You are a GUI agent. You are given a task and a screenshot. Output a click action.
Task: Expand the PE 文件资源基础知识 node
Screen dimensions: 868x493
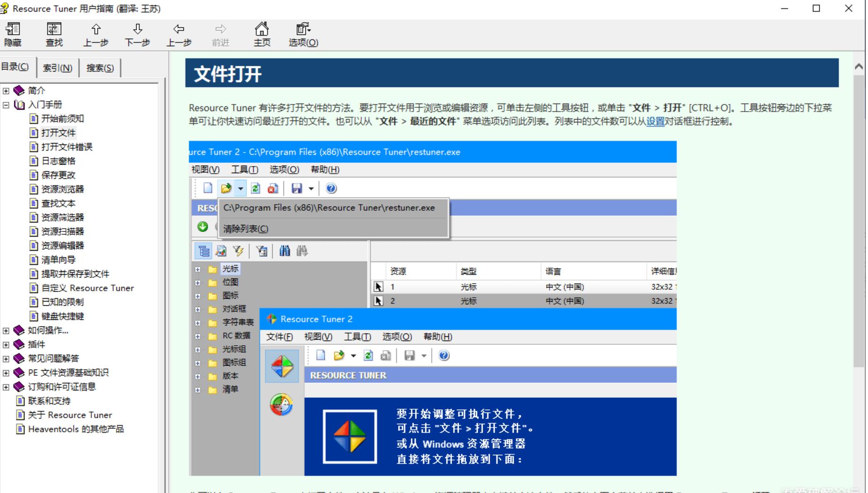coord(6,373)
